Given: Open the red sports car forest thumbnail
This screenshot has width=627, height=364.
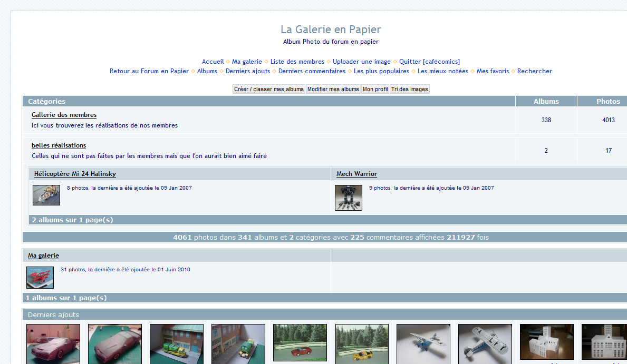Looking at the screenshot, I should 300,343.
